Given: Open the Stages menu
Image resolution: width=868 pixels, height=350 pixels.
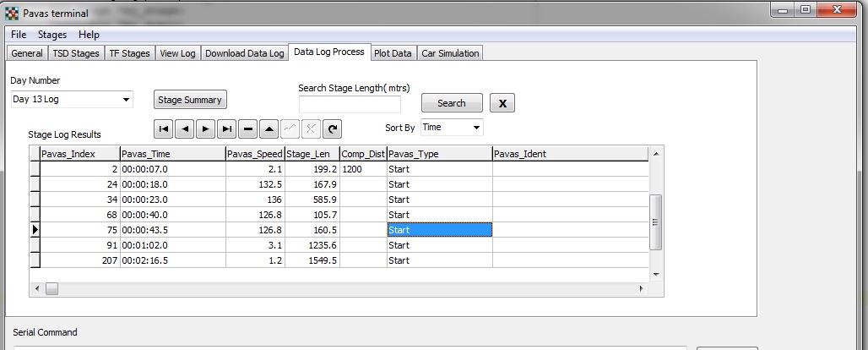Looking at the screenshot, I should coord(52,35).
